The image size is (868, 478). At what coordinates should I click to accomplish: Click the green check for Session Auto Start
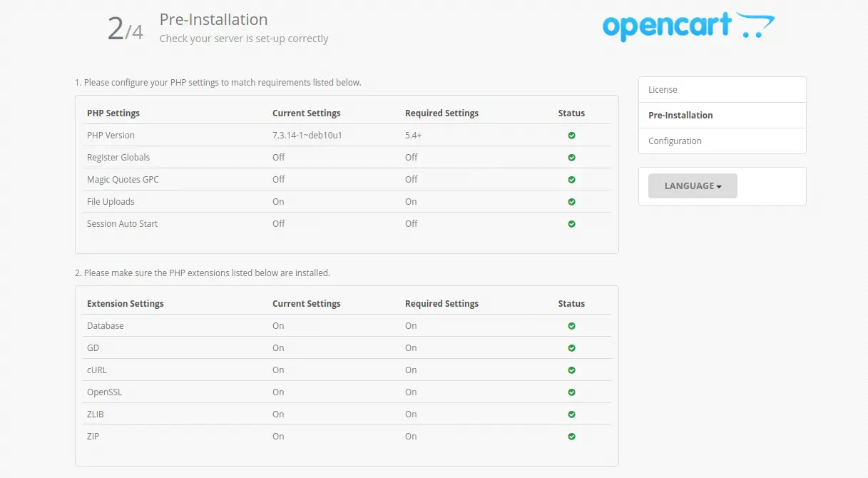pos(571,224)
